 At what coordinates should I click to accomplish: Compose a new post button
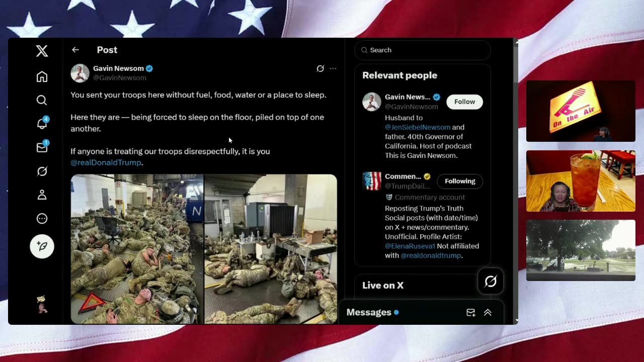click(x=42, y=246)
